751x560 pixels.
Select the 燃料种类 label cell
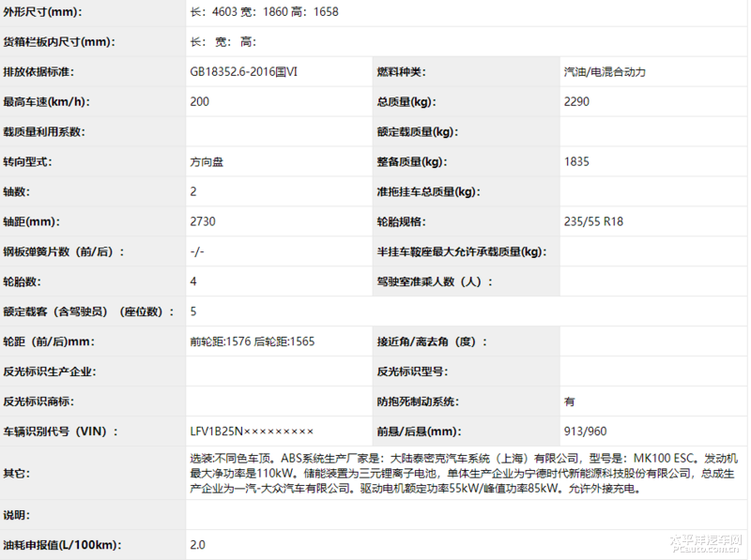(x=401, y=72)
